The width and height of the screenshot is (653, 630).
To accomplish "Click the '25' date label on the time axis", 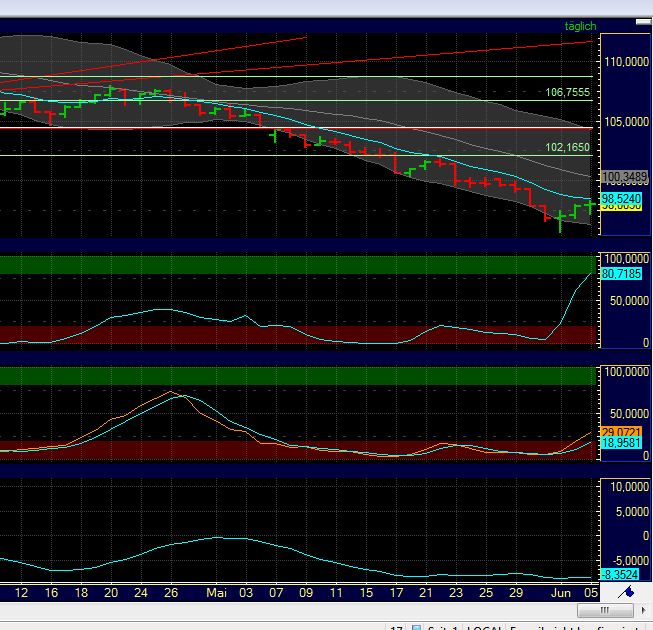I will [x=486, y=592].
